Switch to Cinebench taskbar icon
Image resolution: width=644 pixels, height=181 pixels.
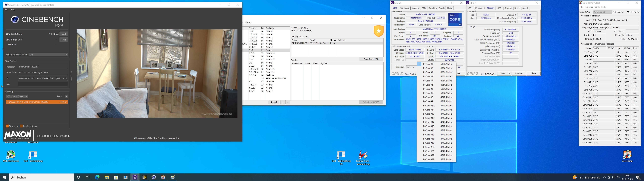(x=154, y=177)
